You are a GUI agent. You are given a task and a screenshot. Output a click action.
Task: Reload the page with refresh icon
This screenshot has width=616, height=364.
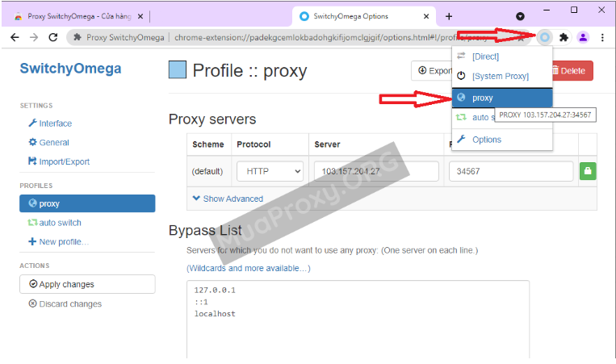(x=53, y=37)
